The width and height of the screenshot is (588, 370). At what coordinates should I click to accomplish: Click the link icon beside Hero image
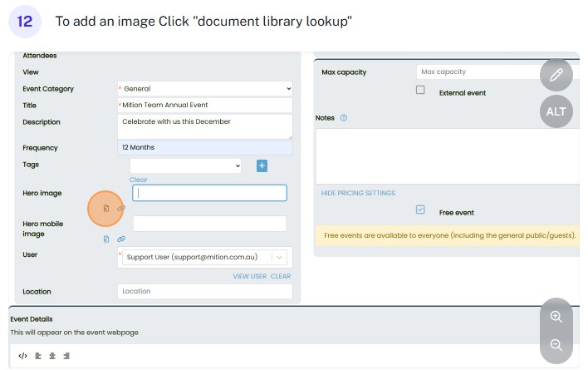point(121,208)
